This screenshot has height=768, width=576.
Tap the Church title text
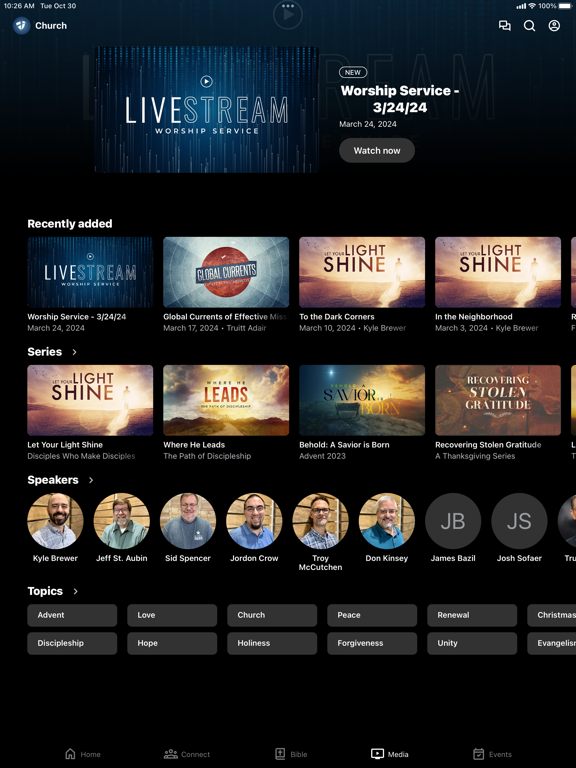point(51,25)
